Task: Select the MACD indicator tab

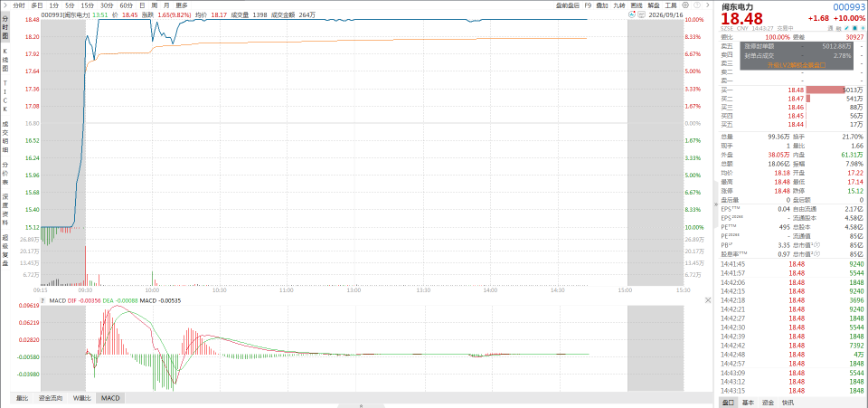Action: point(110,398)
